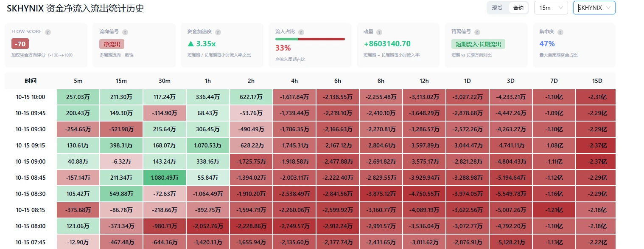Click the question mark next to 资金加速度

point(218,32)
